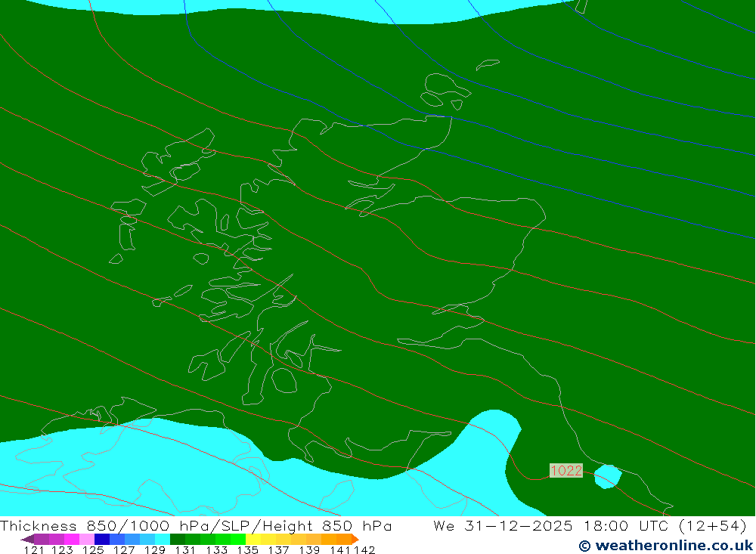This screenshot has width=756, height=554.
Task: Click the bright magenta legend swatch
Action: click(72, 539)
